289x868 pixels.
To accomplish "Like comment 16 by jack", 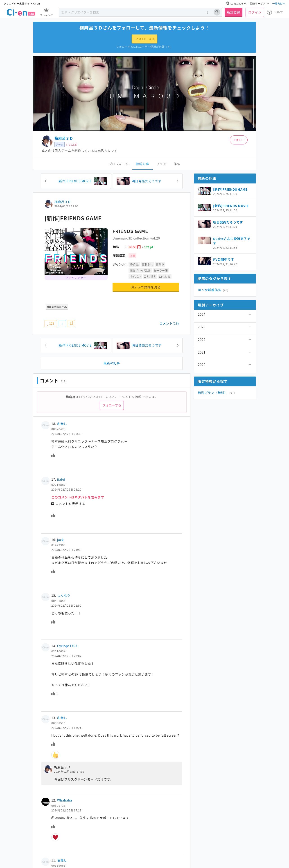I will (53, 572).
